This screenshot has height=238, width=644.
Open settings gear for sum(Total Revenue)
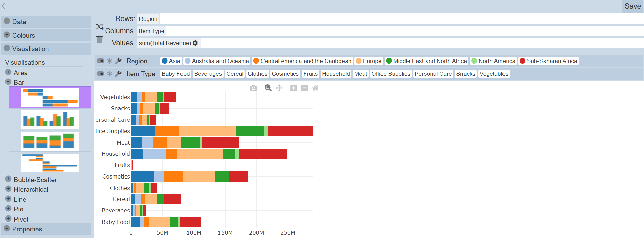195,43
